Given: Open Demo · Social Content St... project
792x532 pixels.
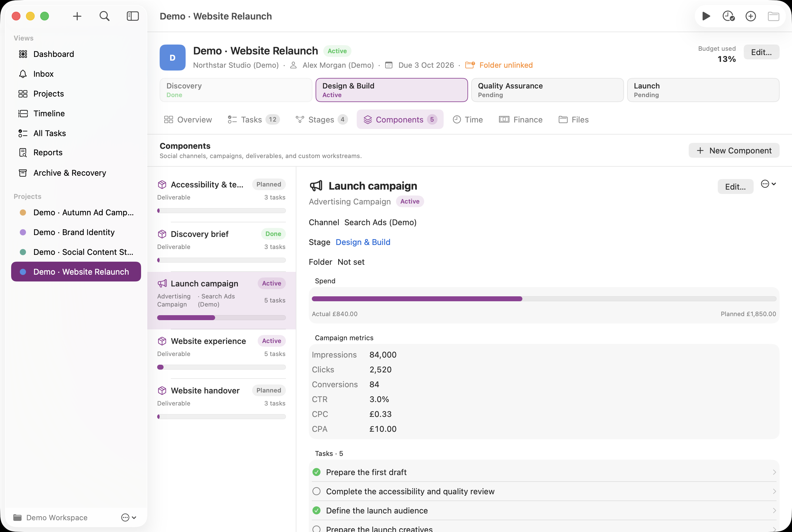Looking at the screenshot, I should [x=76, y=252].
